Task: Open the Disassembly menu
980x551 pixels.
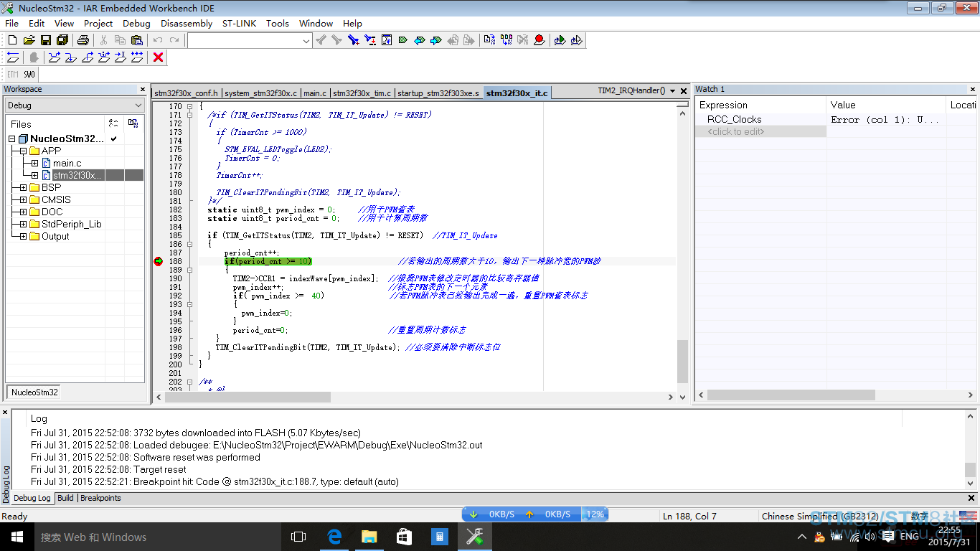Action: click(x=187, y=23)
